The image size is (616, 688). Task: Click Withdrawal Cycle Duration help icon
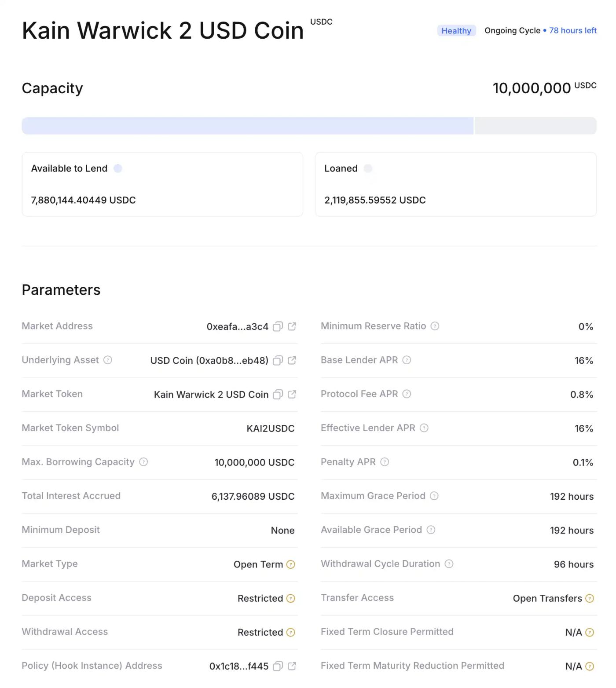point(449,564)
